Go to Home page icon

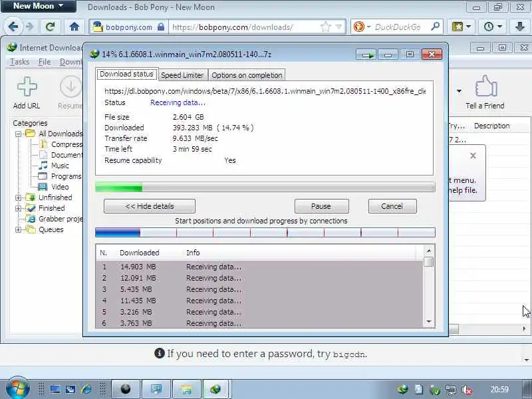click(x=74, y=27)
